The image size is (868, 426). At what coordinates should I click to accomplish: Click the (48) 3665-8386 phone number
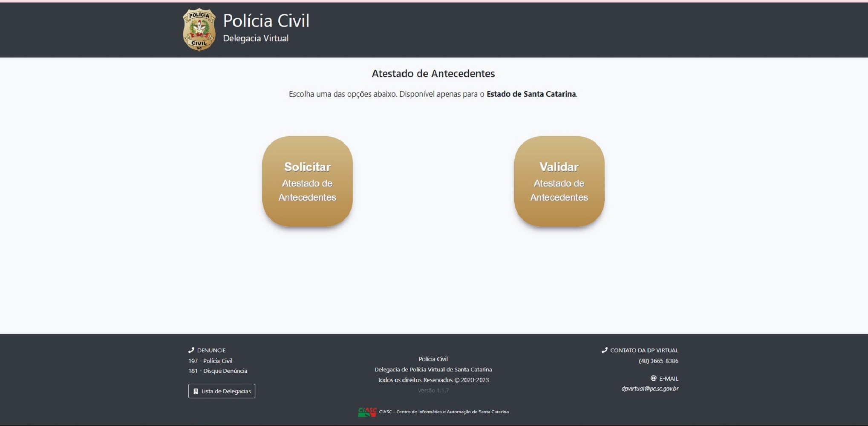coord(658,361)
